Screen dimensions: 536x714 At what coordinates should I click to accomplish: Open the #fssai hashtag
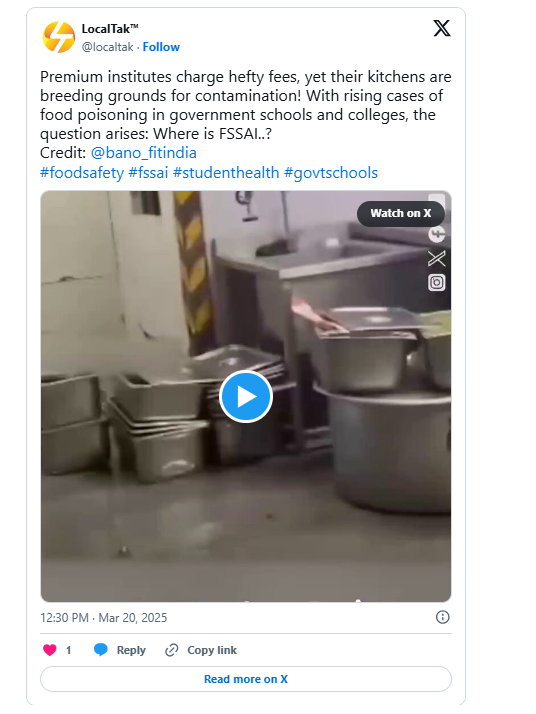(x=148, y=173)
